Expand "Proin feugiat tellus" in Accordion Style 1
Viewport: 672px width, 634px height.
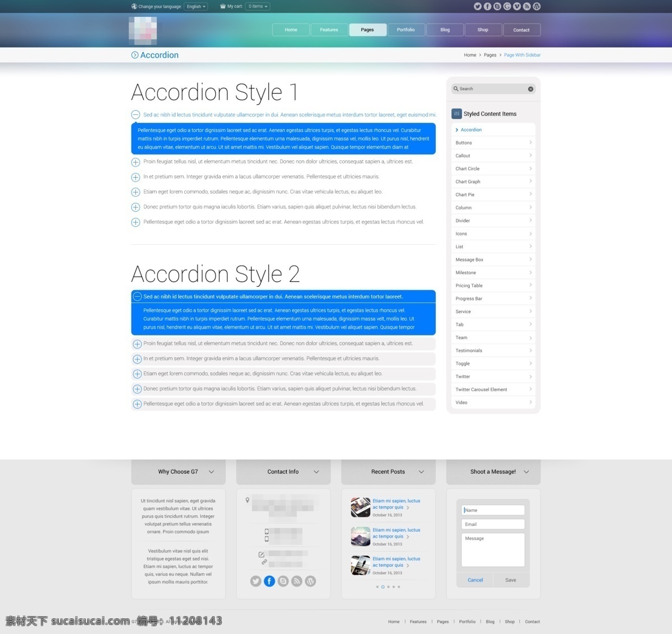pyautogui.click(x=136, y=162)
